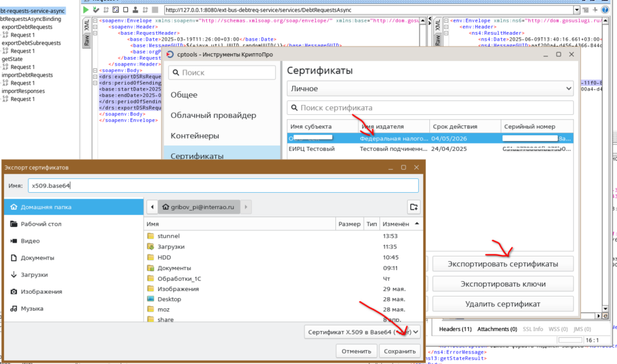The image size is (617, 364).
Task: Sort files by Изменён column
Action: [x=400, y=224]
